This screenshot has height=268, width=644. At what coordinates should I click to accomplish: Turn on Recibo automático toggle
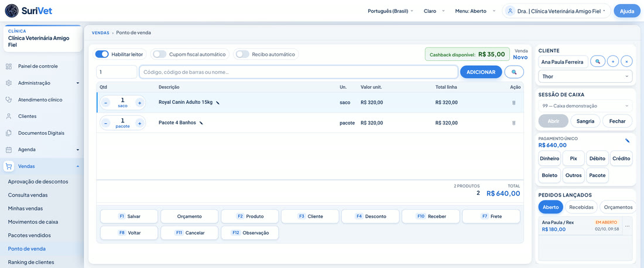(243, 54)
